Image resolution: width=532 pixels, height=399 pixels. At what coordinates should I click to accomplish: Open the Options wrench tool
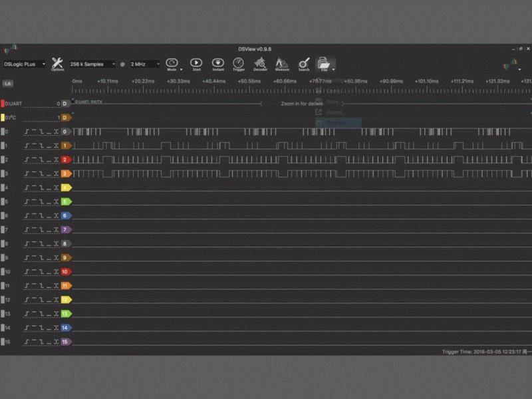tap(58, 63)
